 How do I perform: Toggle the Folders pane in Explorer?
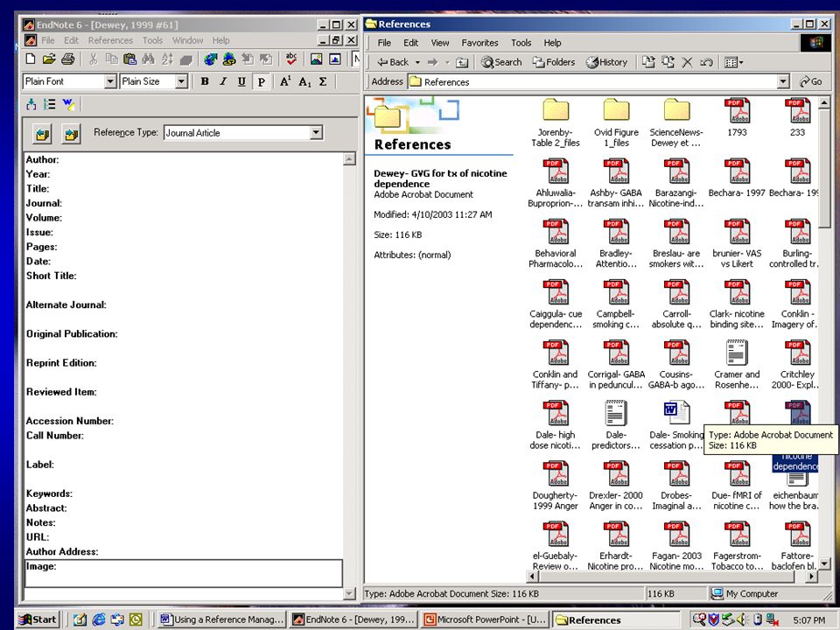pos(553,62)
